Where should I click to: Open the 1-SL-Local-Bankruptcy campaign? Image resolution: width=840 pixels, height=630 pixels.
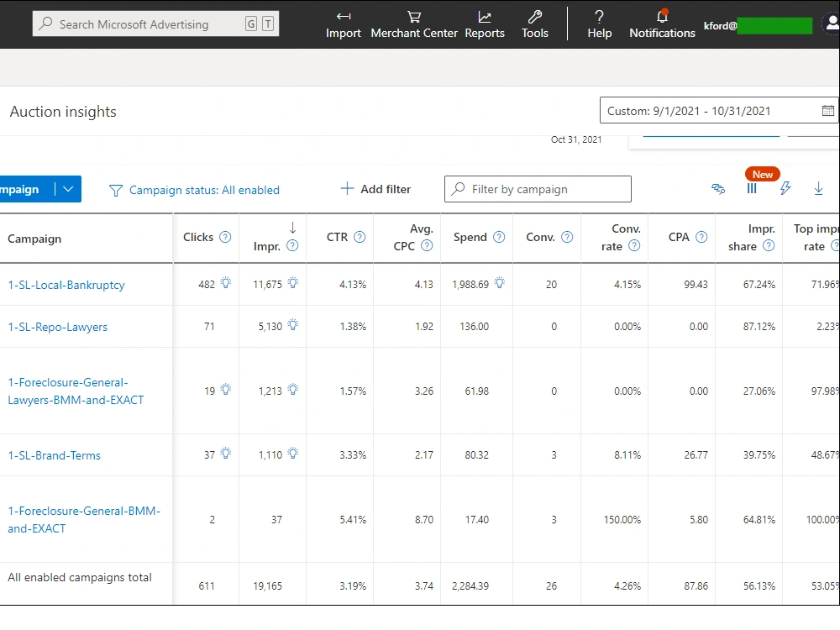66,285
